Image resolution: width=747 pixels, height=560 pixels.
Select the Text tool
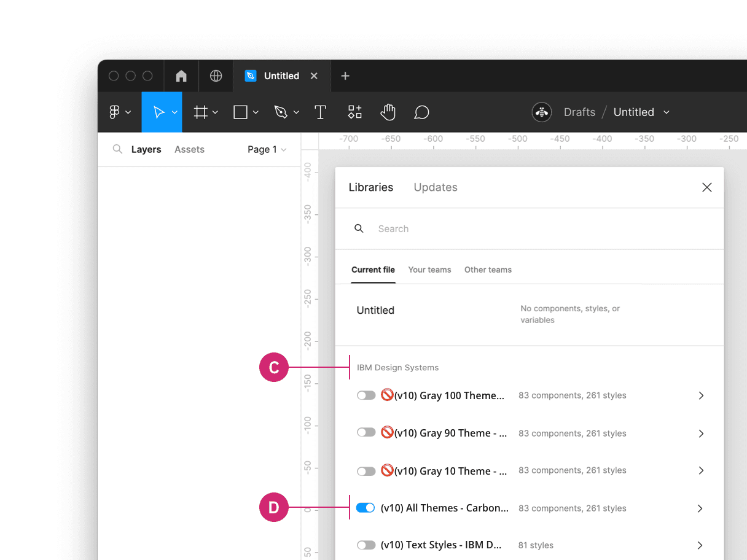pyautogui.click(x=320, y=112)
